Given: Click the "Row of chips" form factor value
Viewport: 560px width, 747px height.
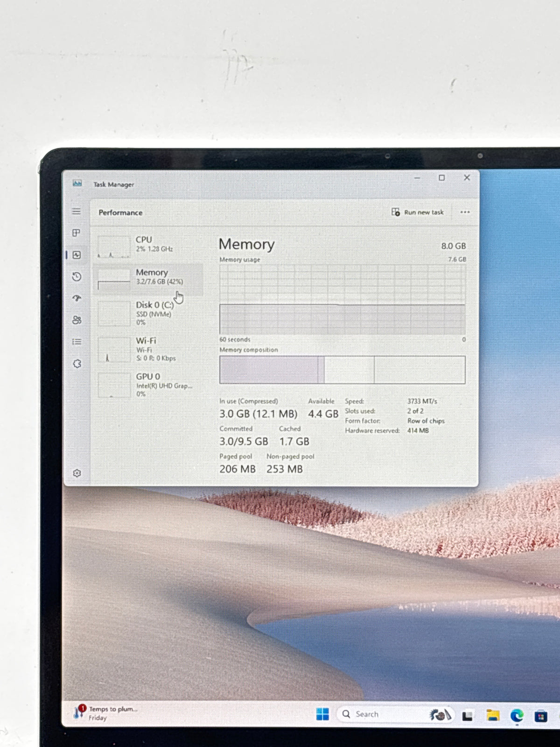Looking at the screenshot, I should [x=426, y=421].
